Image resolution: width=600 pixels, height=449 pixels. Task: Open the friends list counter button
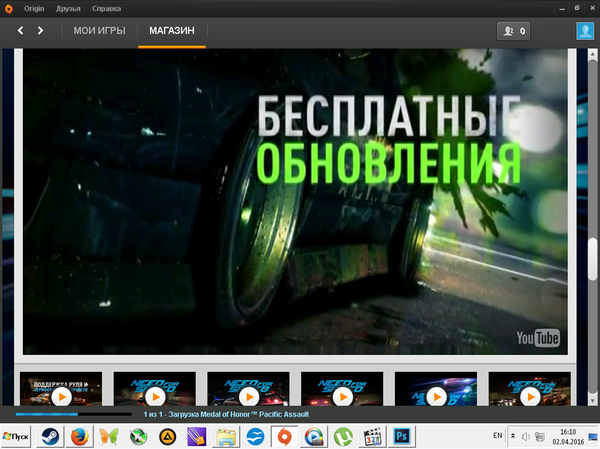(x=514, y=31)
